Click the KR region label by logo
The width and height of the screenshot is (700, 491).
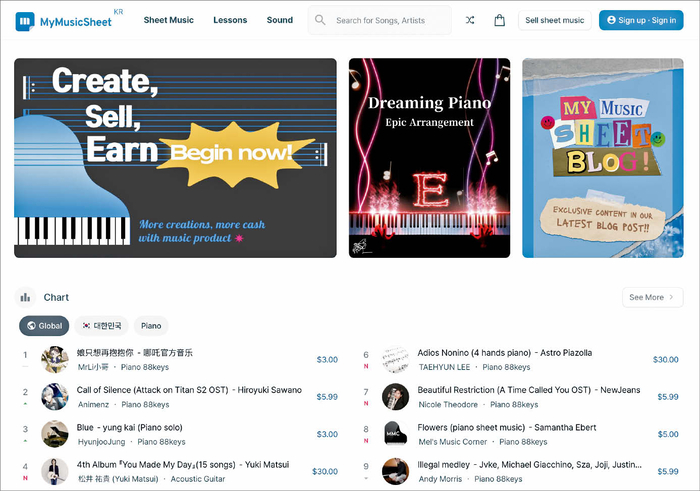click(118, 12)
